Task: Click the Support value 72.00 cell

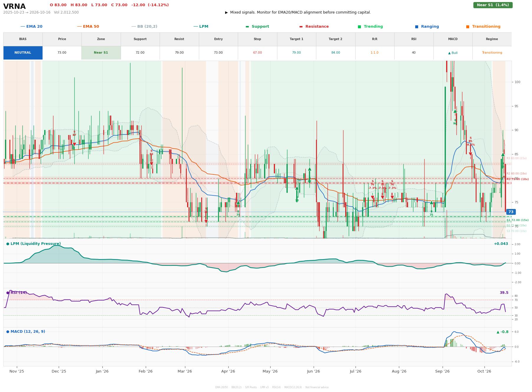Action: [140, 53]
